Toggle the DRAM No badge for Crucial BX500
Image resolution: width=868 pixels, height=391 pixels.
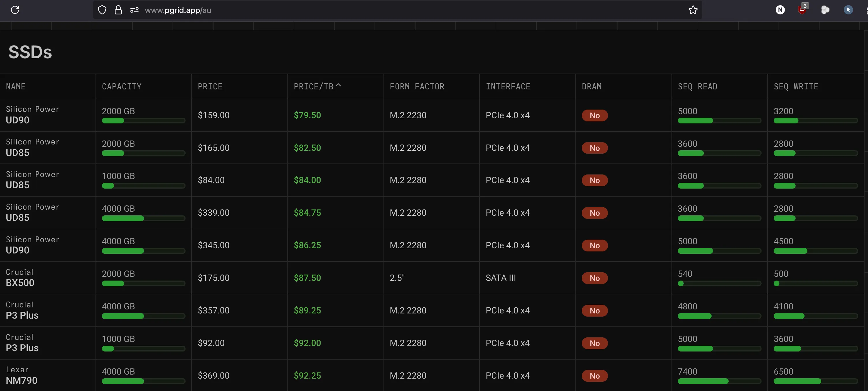pyautogui.click(x=594, y=278)
